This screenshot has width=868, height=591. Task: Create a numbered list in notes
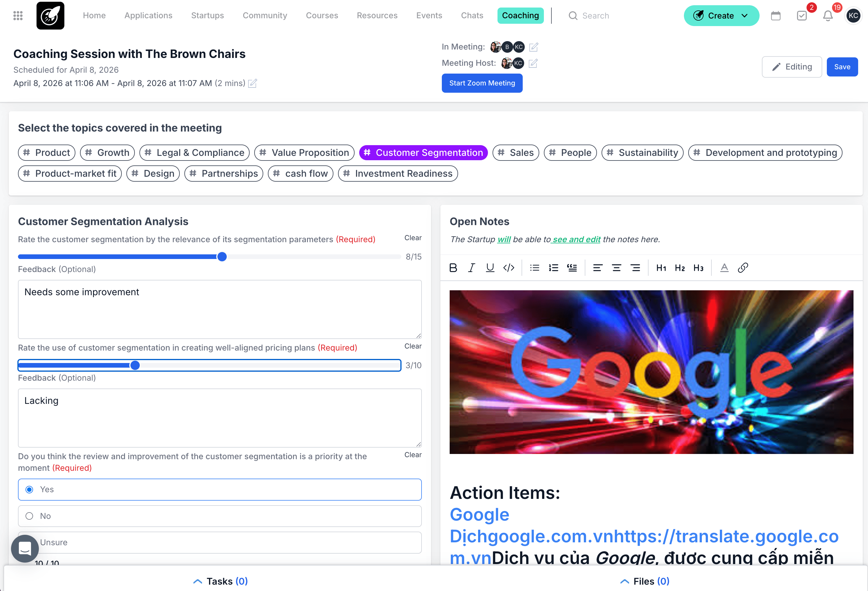click(553, 268)
